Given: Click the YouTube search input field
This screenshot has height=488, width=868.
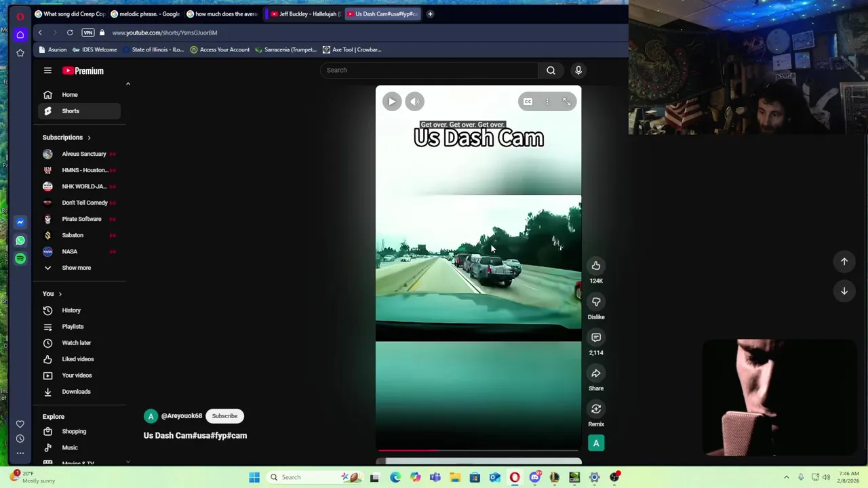Looking at the screenshot, I should 430,70.
